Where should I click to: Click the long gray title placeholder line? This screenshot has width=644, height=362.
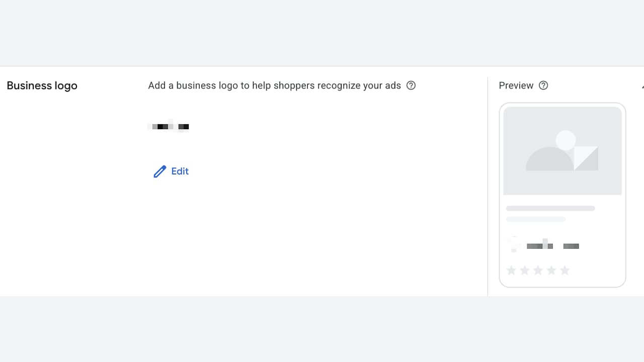(x=550, y=208)
